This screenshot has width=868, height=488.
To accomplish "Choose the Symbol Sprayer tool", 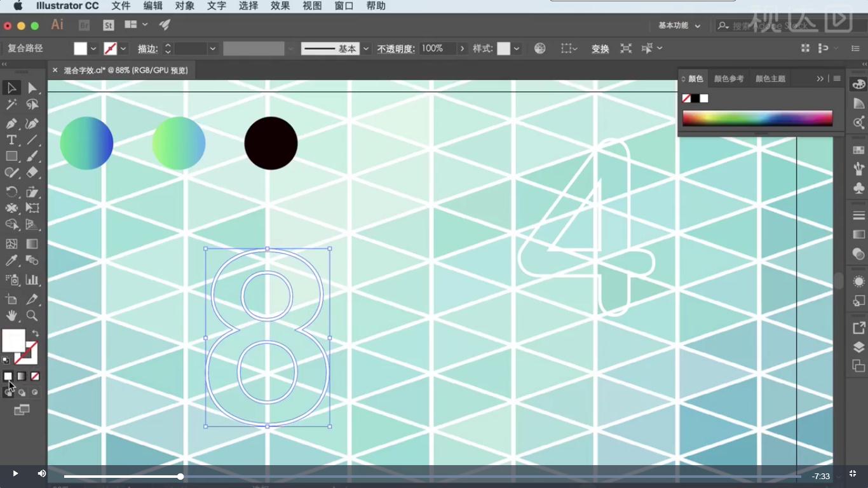I will click(11, 280).
